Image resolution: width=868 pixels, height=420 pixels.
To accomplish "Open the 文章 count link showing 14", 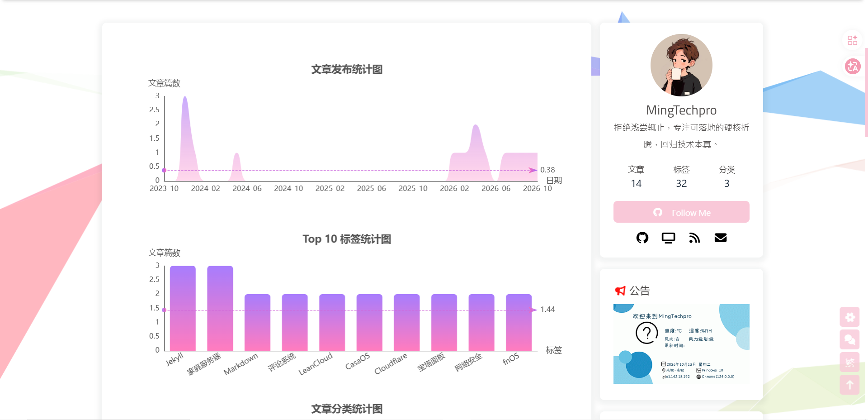I will point(636,177).
